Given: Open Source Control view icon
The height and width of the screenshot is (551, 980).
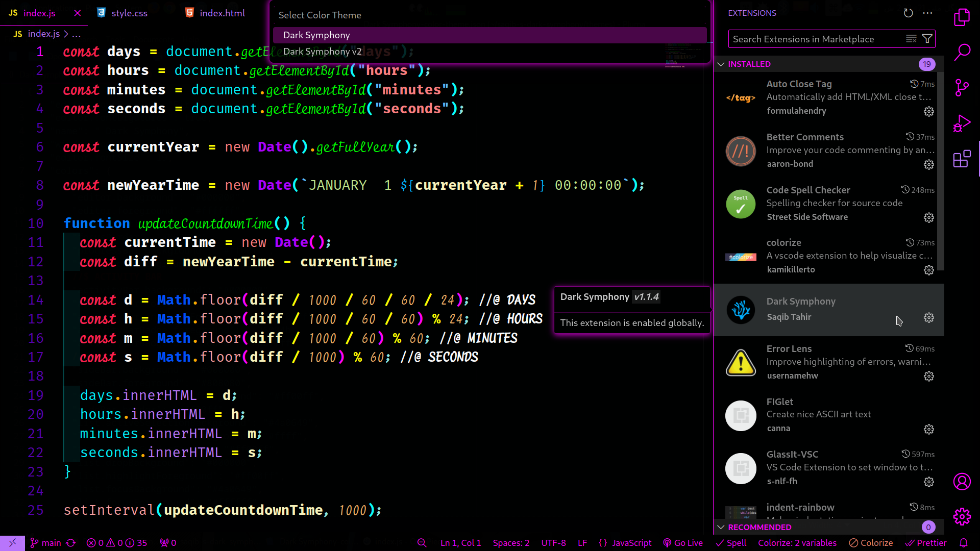Looking at the screenshot, I should pyautogui.click(x=962, y=88).
